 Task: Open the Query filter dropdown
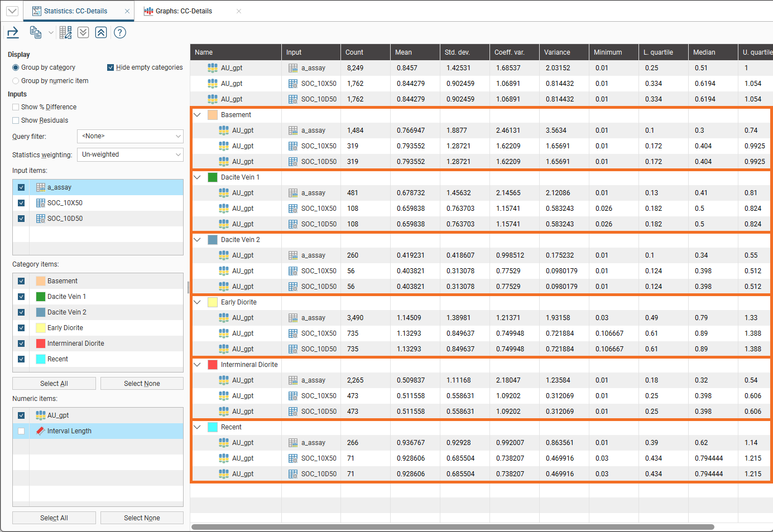[130, 136]
